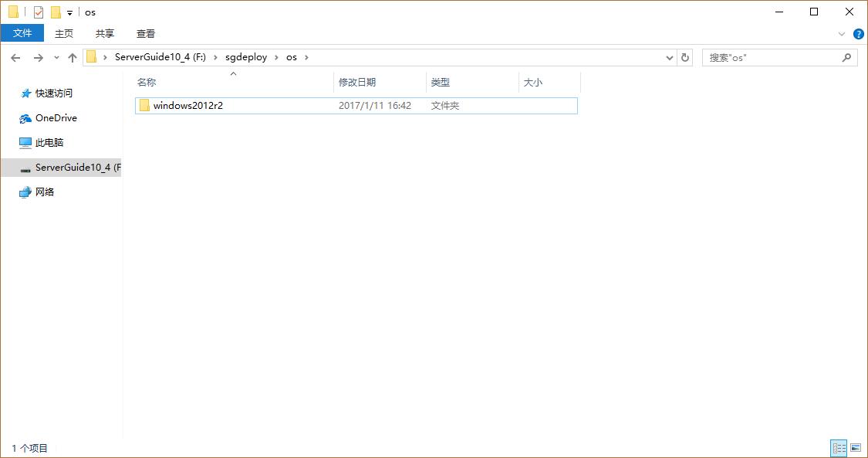Image resolution: width=868 pixels, height=458 pixels.
Task: Open the Help question mark icon
Action: [x=858, y=33]
